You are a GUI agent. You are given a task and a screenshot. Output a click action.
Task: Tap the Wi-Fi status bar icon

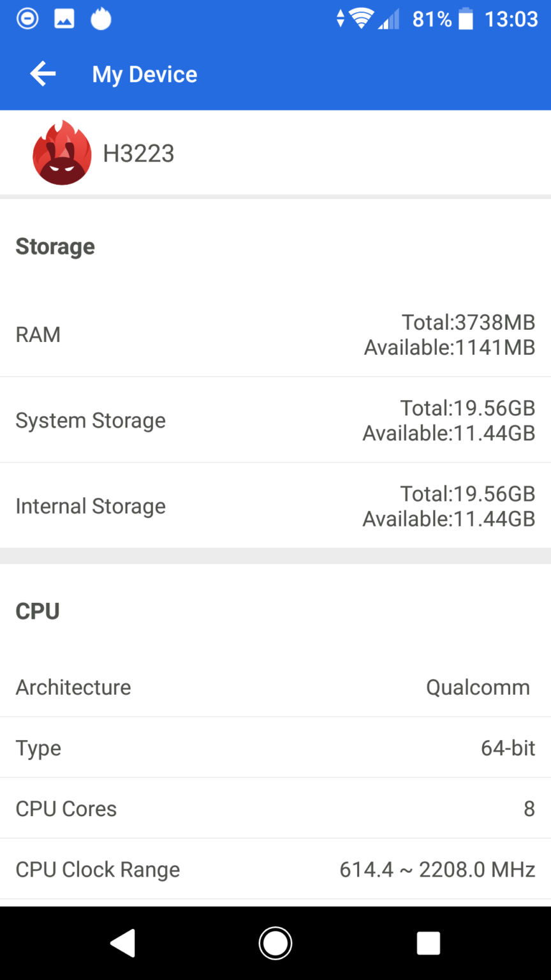pos(362,19)
